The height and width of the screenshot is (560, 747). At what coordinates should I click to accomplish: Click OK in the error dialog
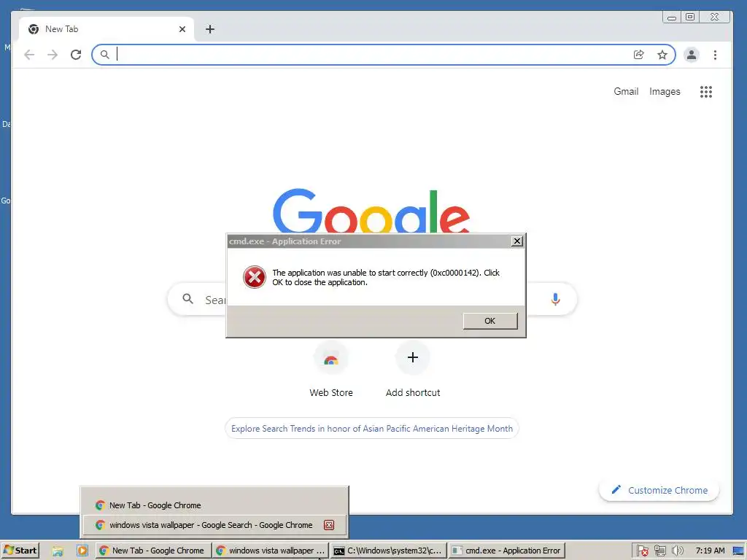pos(490,321)
